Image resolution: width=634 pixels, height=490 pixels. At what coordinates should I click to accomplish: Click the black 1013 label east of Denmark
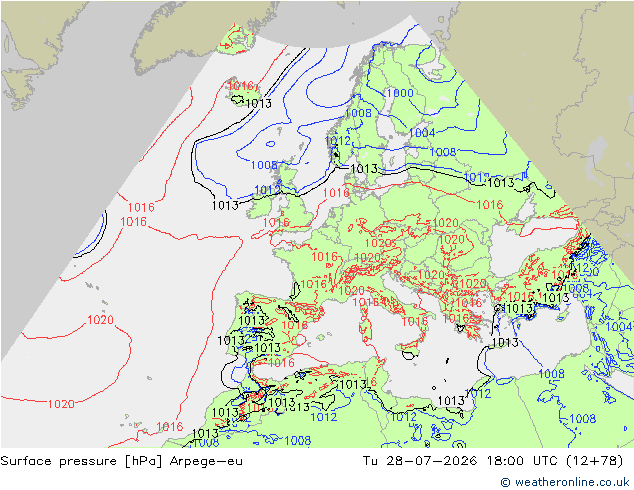click(x=363, y=169)
